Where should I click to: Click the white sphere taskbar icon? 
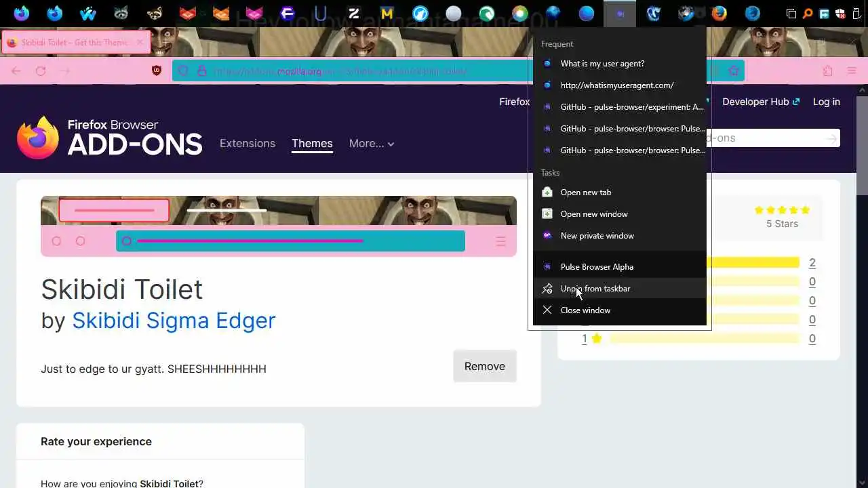(454, 13)
